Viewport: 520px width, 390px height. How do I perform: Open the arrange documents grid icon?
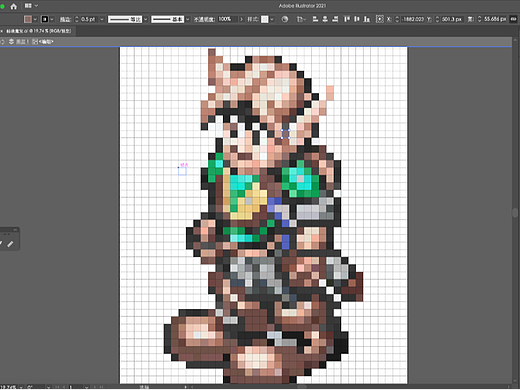coord(28,6)
